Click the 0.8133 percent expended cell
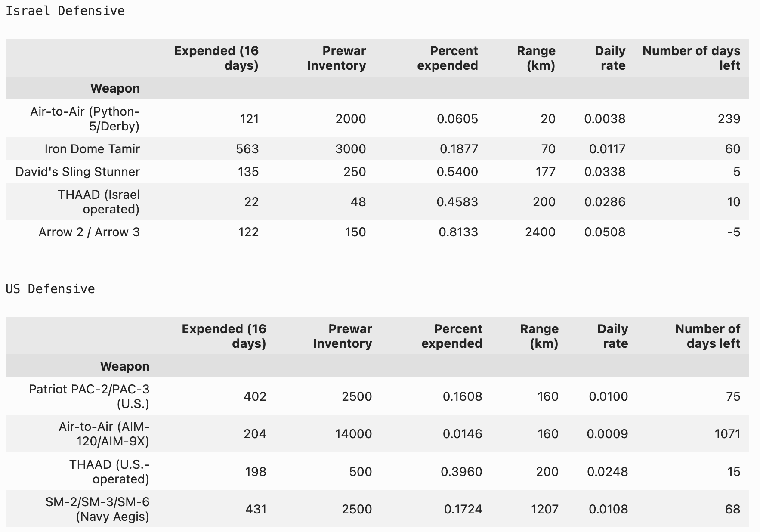This screenshot has height=532, width=760. tap(458, 232)
